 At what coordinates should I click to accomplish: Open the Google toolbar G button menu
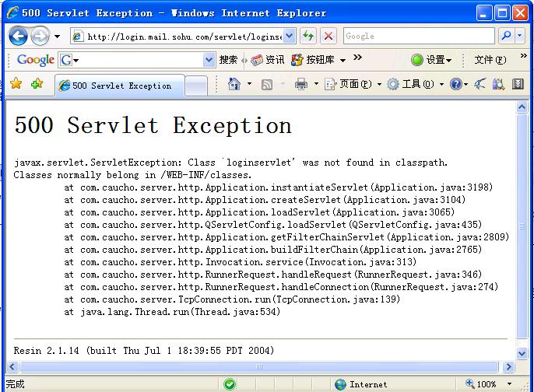[x=69, y=61]
